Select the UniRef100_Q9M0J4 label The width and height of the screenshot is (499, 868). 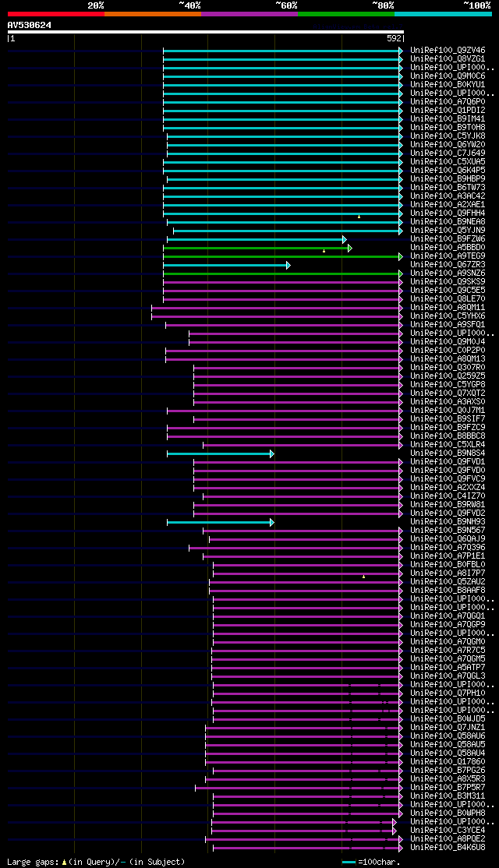[448, 341]
